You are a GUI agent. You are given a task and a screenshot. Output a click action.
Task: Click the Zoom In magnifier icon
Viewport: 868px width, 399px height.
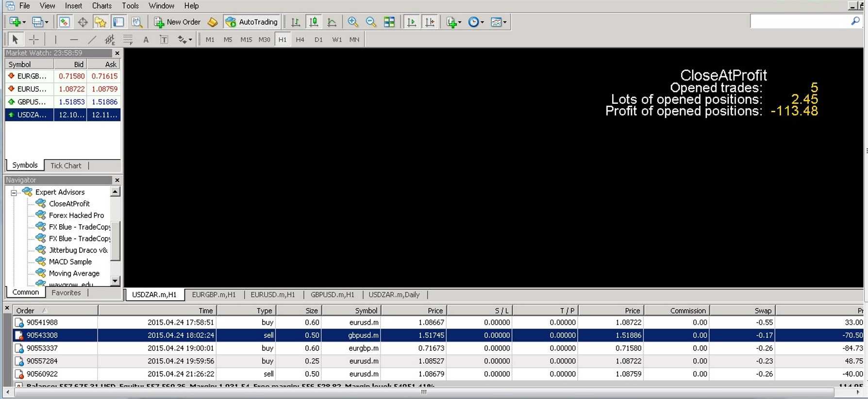(353, 22)
